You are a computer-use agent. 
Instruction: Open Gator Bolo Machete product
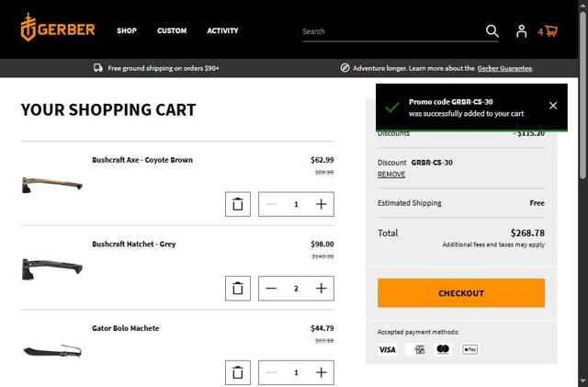[x=126, y=328]
